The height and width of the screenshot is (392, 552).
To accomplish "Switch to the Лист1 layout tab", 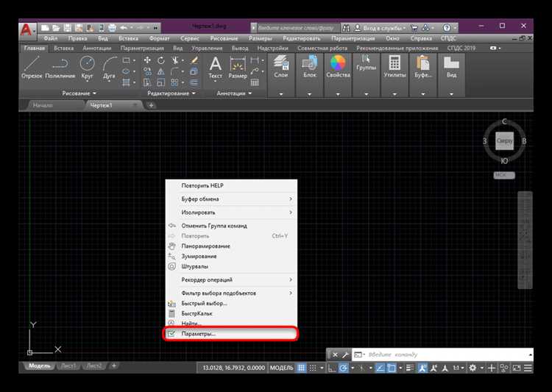I will 68,366.
